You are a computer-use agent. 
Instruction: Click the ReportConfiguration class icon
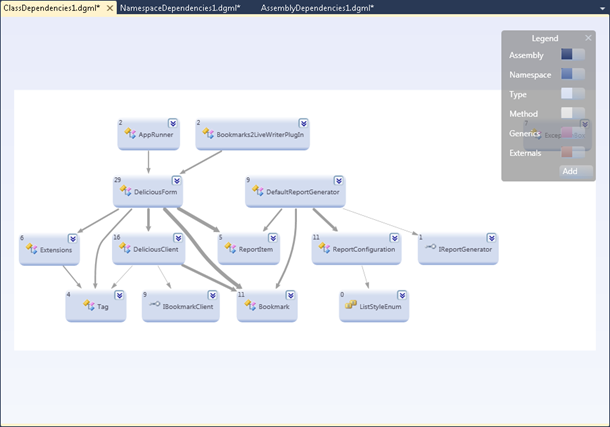coord(324,249)
